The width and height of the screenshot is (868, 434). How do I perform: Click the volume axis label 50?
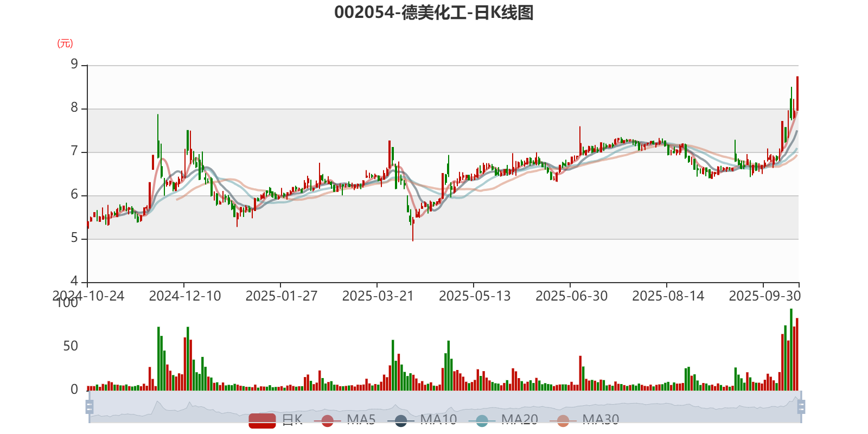click(71, 346)
